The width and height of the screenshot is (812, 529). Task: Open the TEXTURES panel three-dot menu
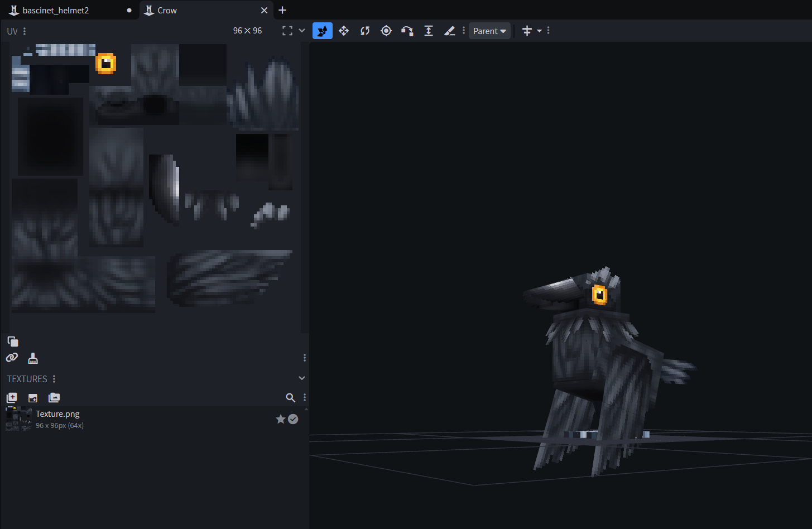coord(54,379)
